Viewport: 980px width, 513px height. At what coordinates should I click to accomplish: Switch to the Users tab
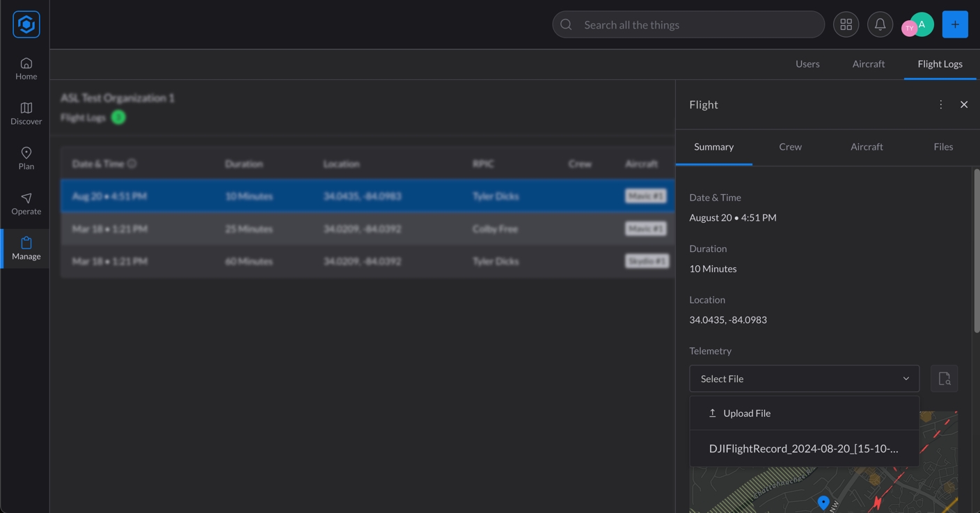(x=807, y=64)
